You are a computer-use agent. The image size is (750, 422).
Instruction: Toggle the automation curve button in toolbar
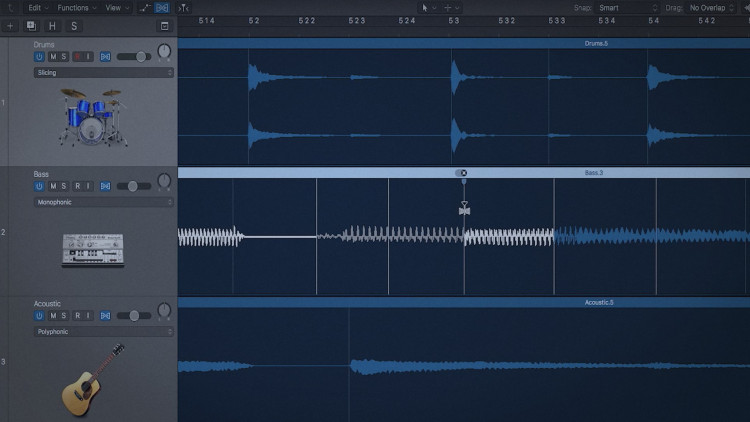coord(145,8)
